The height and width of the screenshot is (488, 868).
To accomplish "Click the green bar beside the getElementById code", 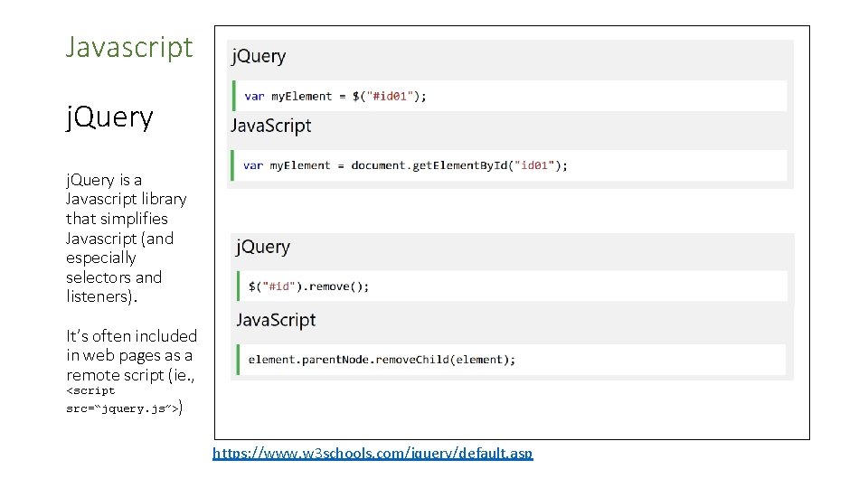I will (234, 165).
